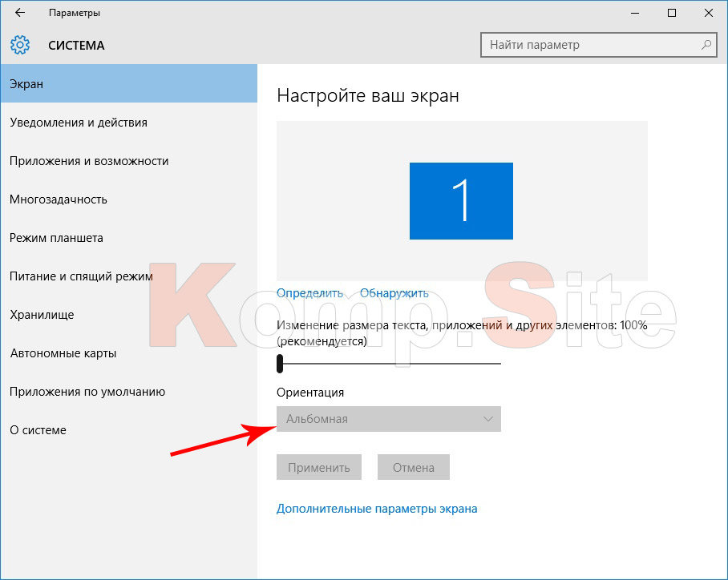Screen dimensions: 728x580
Task: Click the Найти параметр search field
Action: [x=599, y=45]
